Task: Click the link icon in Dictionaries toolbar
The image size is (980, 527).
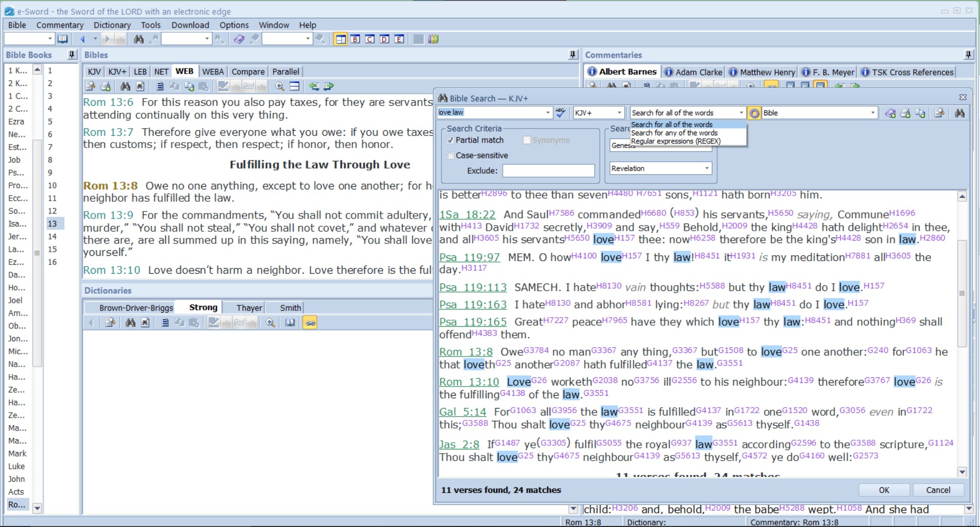Action: [310, 323]
